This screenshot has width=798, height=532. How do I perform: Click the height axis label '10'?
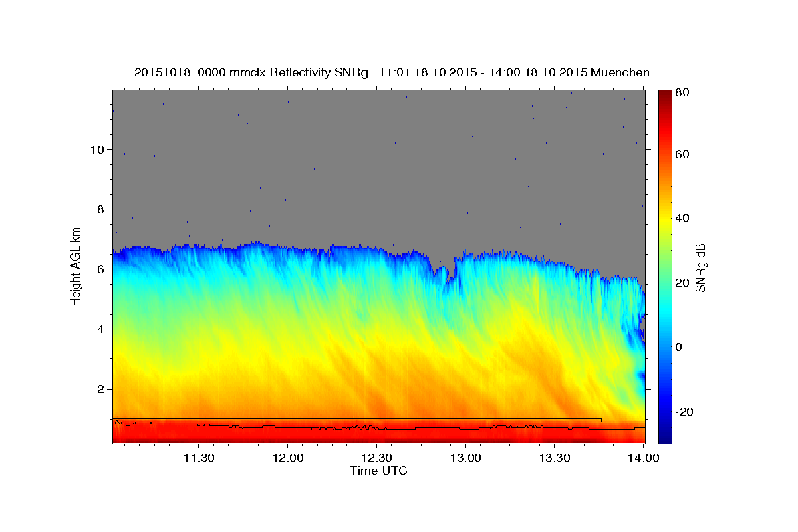point(97,149)
